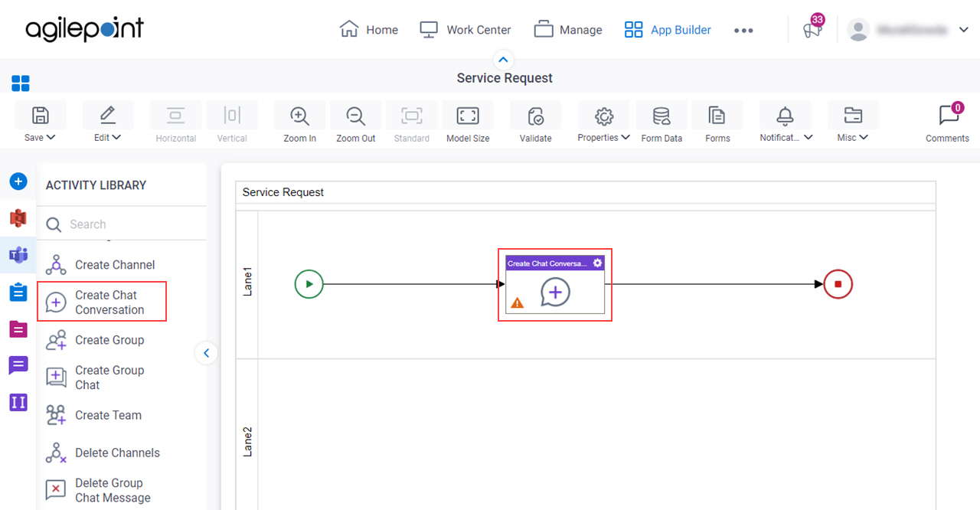Screen dimensions: 980x510
Task: Zoom in on the process model
Action: click(299, 116)
